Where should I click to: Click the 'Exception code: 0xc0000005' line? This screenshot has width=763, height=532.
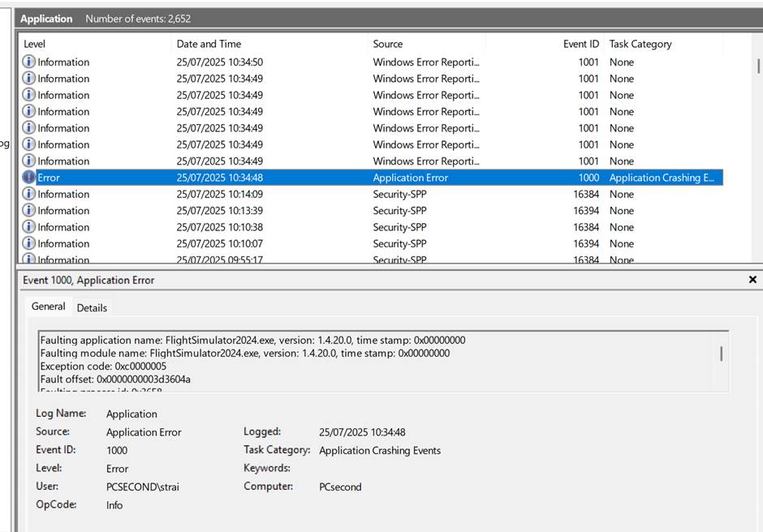pos(103,367)
